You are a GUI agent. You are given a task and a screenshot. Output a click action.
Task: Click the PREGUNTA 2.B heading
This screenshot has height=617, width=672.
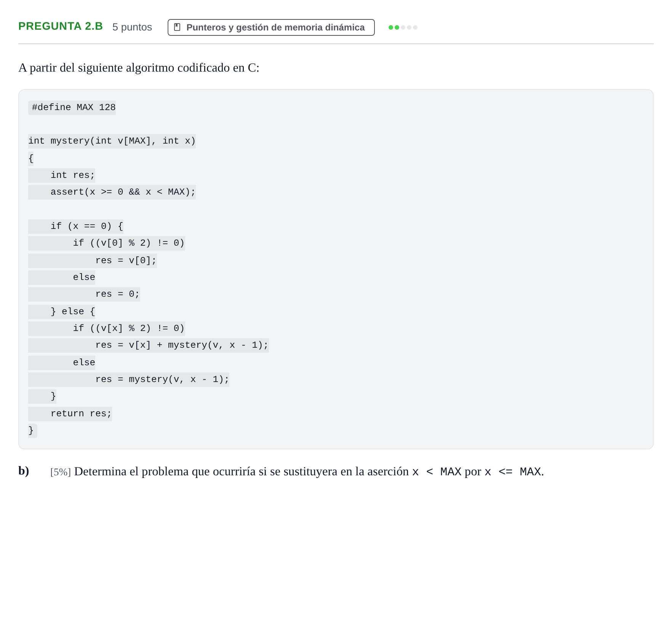tap(61, 26)
